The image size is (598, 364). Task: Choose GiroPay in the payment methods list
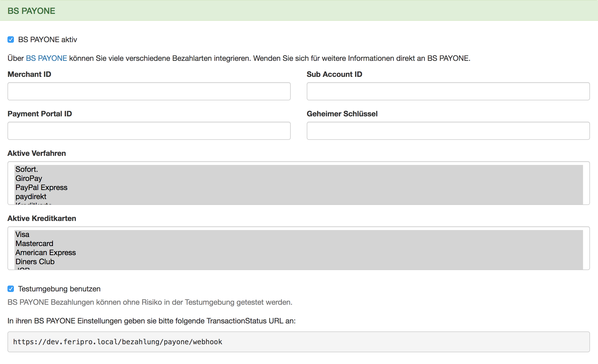coord(29,178)
